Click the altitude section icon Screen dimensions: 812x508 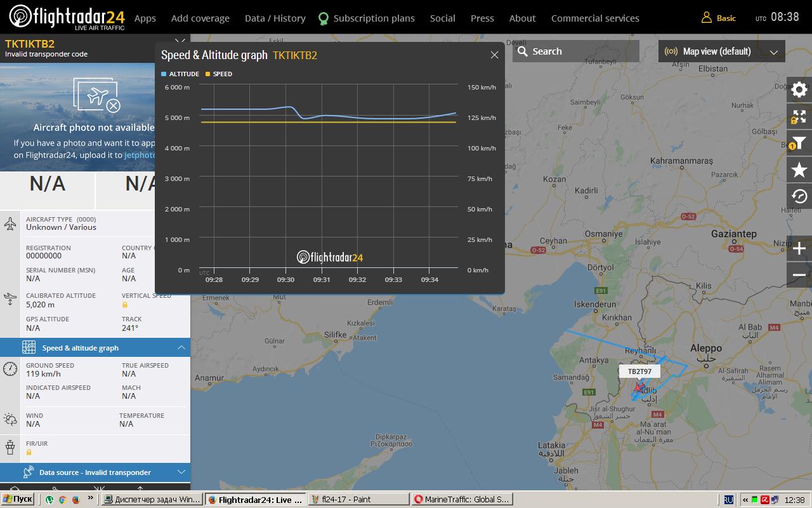point(10,298)
